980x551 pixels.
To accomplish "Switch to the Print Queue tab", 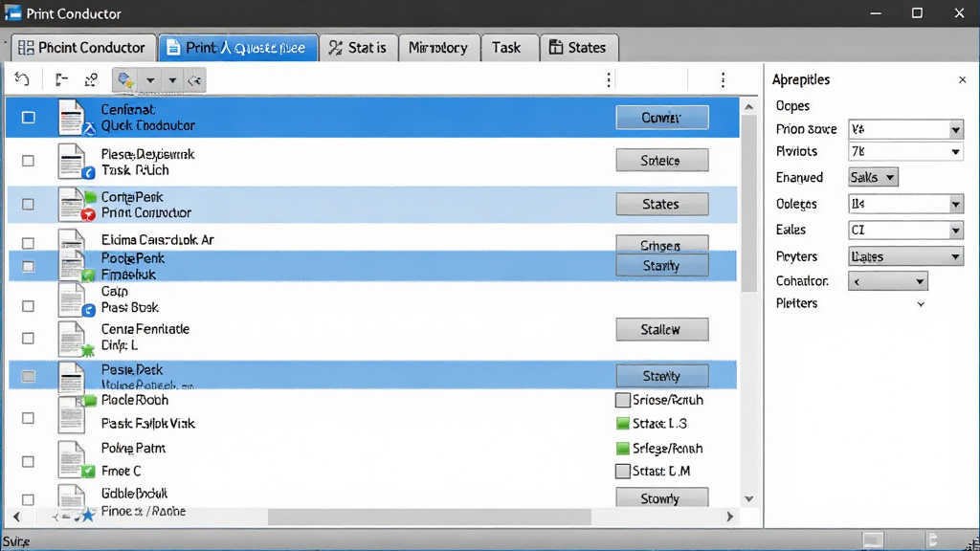I will click(x=238, y=48).
